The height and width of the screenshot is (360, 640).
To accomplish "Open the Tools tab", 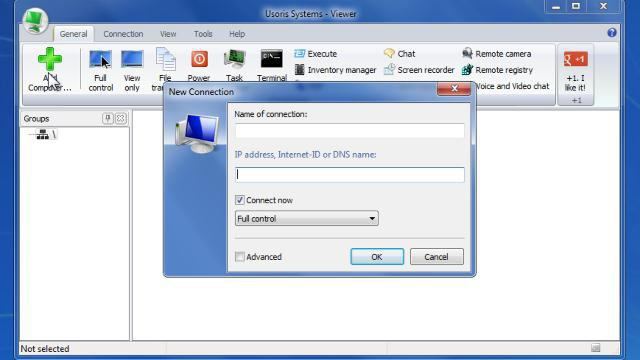I will (x=203, y=34).
